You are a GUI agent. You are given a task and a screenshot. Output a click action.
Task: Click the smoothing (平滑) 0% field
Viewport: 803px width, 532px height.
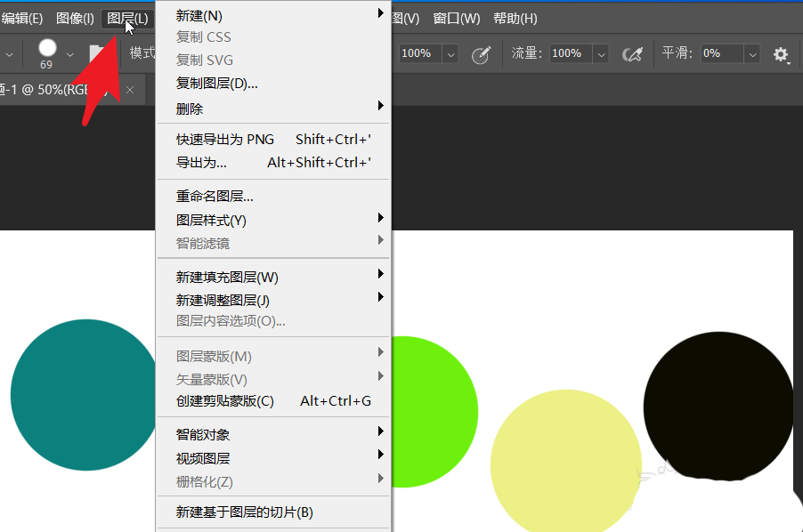point(721,53)
